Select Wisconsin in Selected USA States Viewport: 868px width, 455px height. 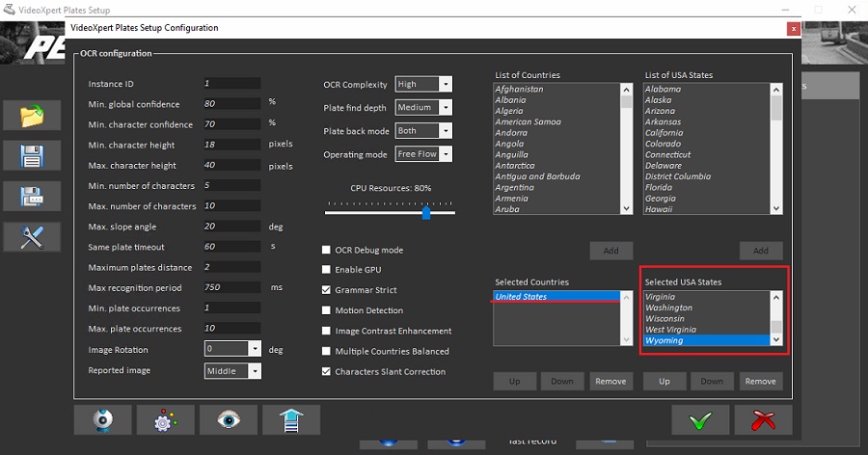pyautogui.click(x=707, y=319)
